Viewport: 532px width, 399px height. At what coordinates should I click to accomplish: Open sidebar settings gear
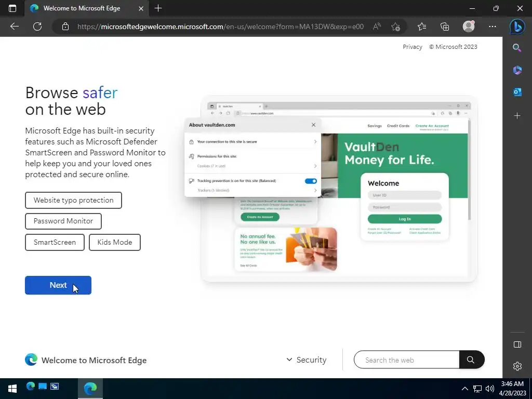click(517, 366)
